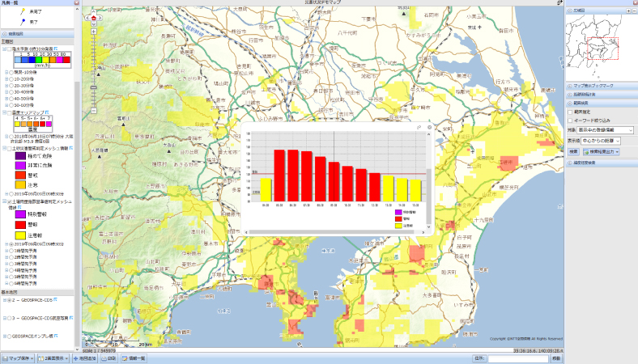Open link icon next to 降水予測 layer

click(x=56, y=49)
